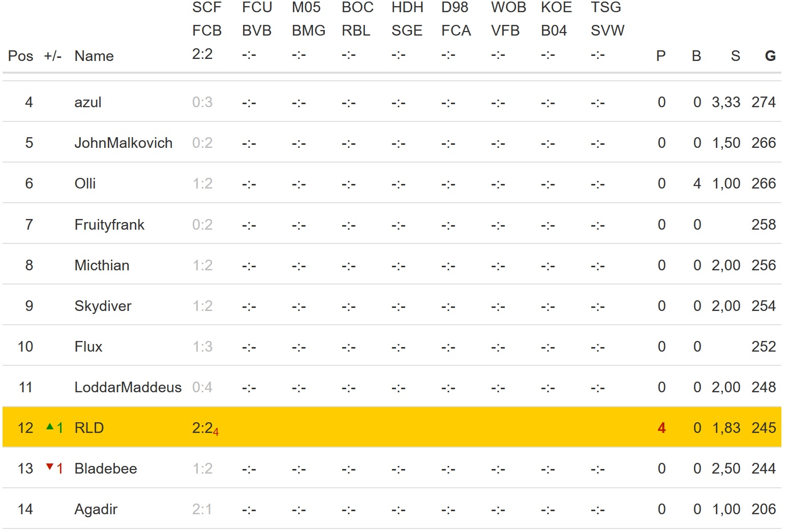Click Olli's 1:2 prediction
This screenshot has width=788, height=532.
click(202, 183)
